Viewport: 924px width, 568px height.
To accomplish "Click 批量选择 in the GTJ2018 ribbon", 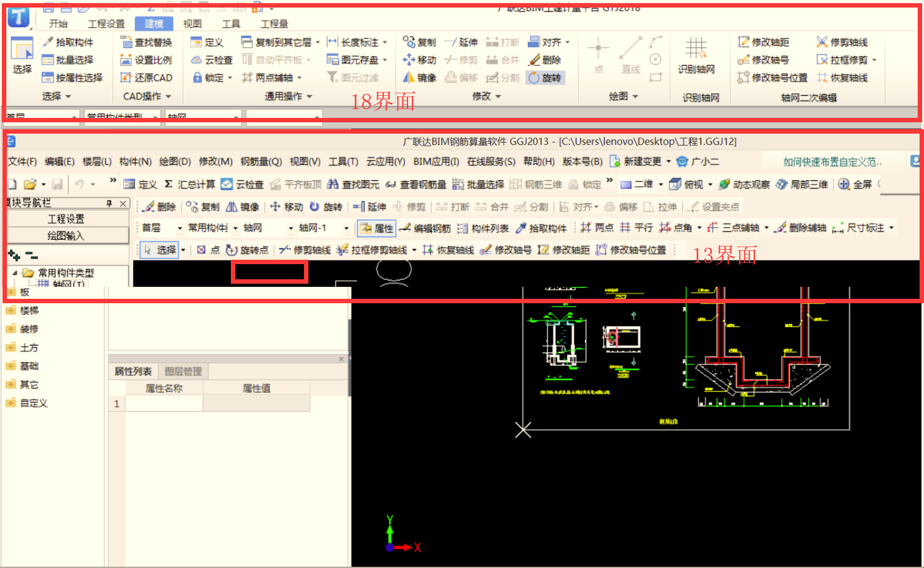I will click(68, 60).
